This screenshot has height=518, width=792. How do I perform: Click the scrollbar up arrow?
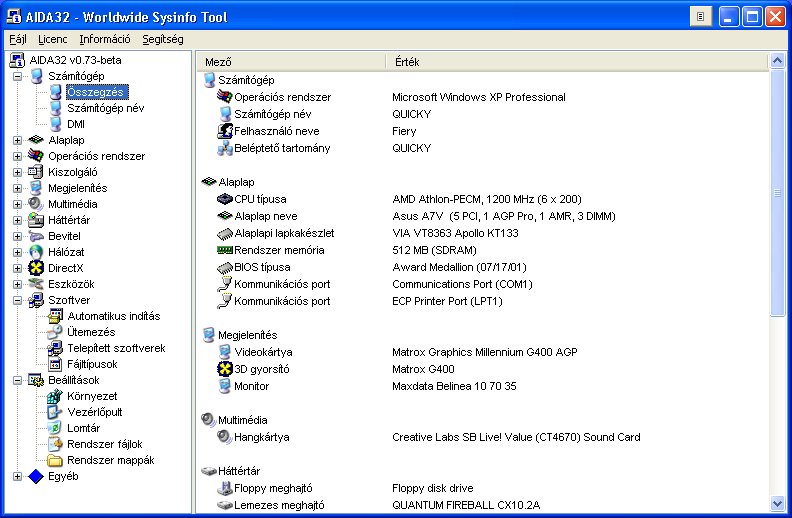777,62
